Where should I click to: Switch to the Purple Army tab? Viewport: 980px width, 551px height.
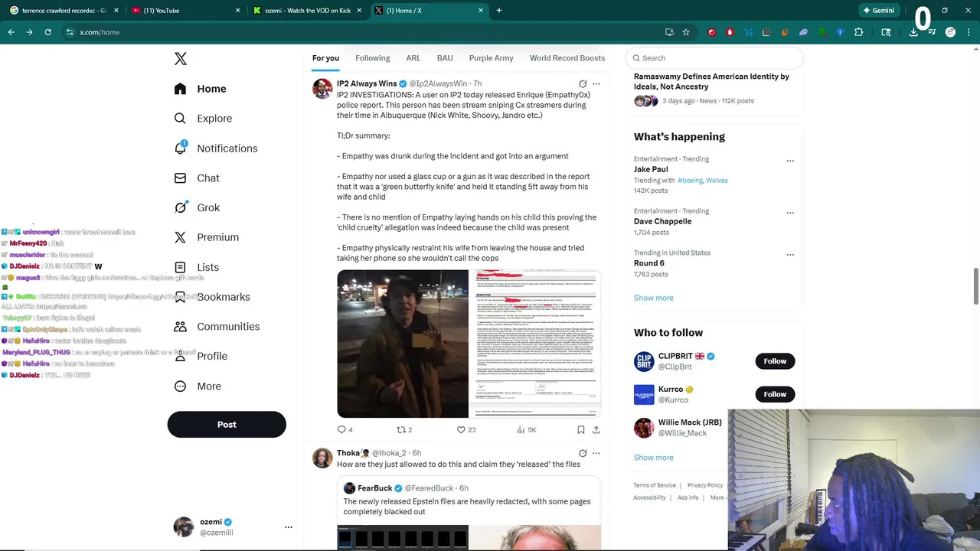[492, 58]
